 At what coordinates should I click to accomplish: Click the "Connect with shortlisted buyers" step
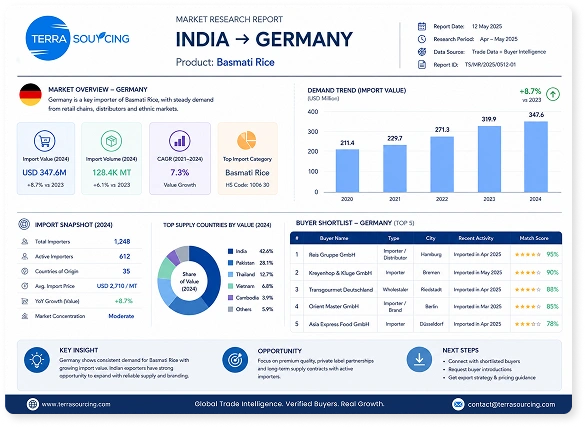tap(484, 361)
